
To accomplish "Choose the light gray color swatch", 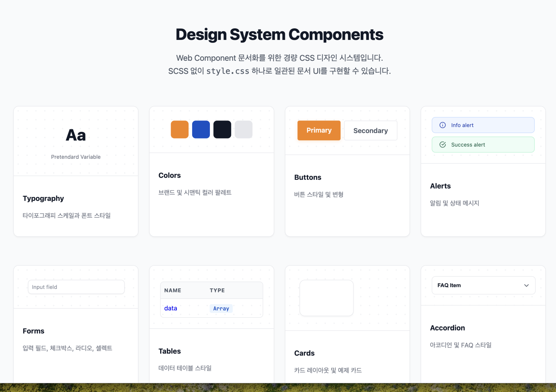I will 243,130.
